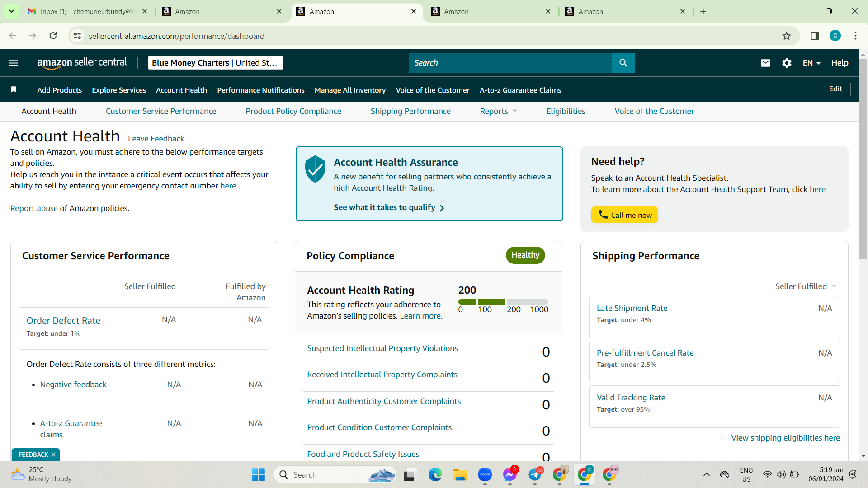
Task: Open Telegram from the taskbar
Action: pyautogui.click(x=535, y=475)
